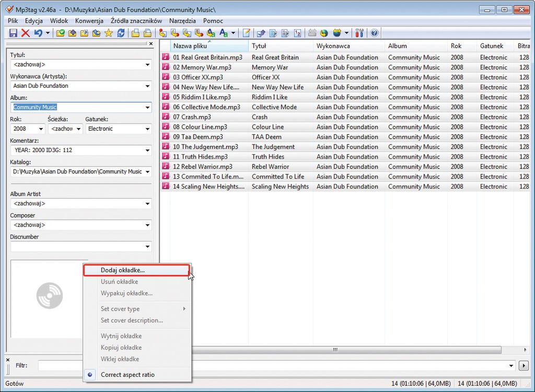Open the Narzędzia menu
Image resolution: width=535 pixels, height=392 pixels.
pyautogui.click(x=182, y=21)
